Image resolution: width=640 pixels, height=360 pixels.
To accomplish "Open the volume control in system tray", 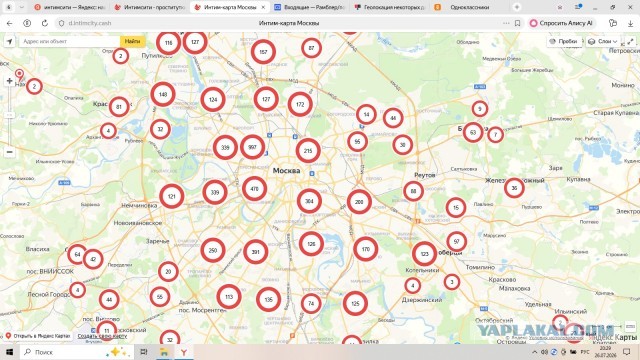I will tap(544, 352).
